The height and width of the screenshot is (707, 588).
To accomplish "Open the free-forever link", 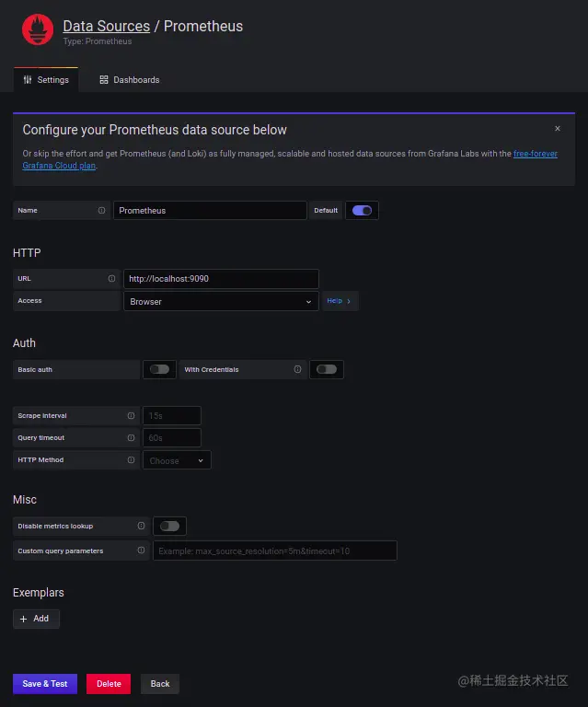I will (x=536, y=154).
